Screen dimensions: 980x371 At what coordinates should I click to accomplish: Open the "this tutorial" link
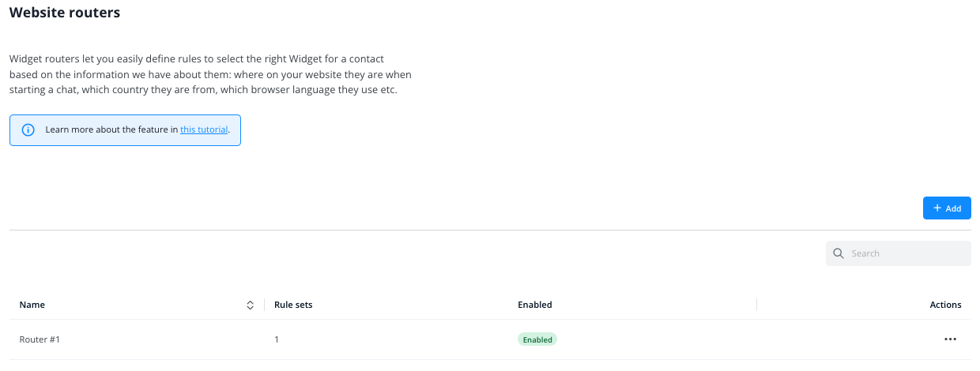(204, 129)
